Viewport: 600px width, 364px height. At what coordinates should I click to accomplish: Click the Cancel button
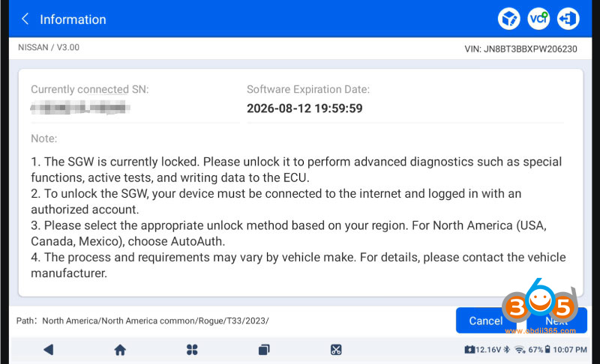486,321
